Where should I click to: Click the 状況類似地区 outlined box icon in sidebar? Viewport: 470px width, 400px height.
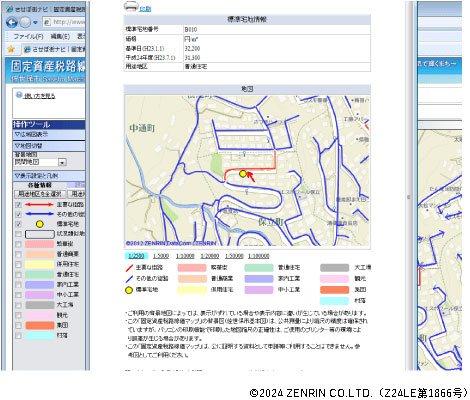tap(40, 234)
